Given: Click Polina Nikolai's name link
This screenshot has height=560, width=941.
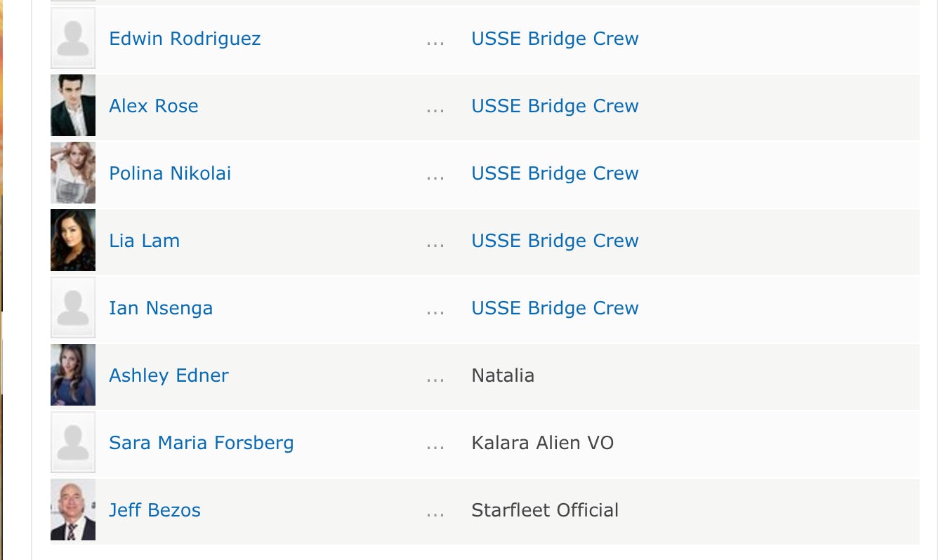Looking at the screenshot, I should point(169,173).
